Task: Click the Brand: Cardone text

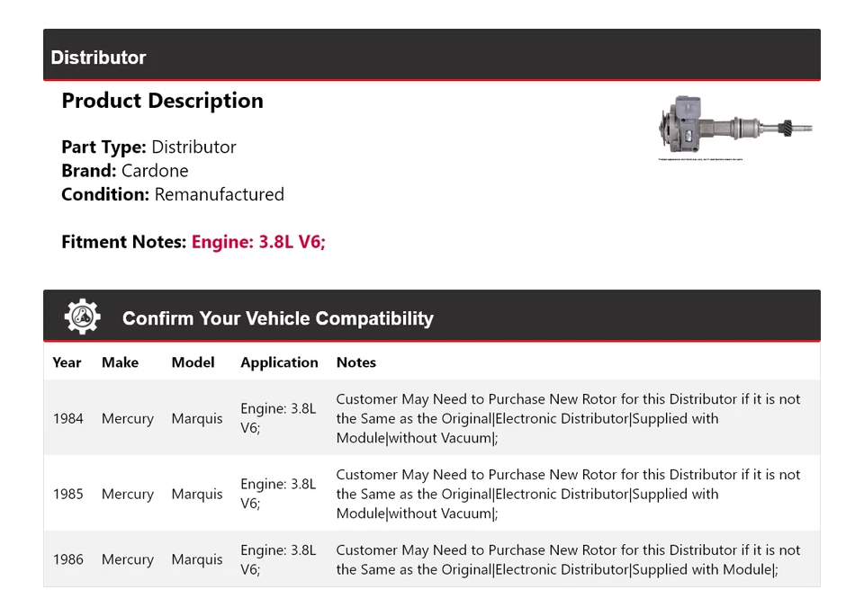Action: coord(124,171)
